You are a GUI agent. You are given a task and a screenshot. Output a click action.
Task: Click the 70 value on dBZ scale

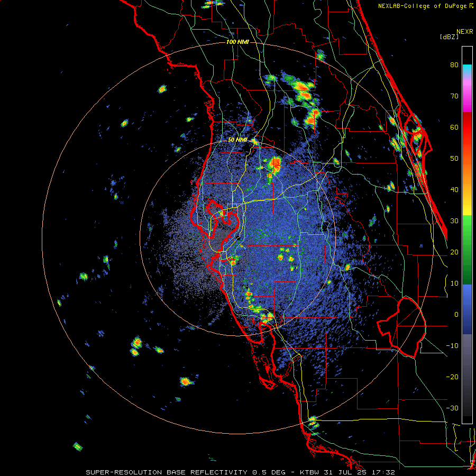pos(454,96)
